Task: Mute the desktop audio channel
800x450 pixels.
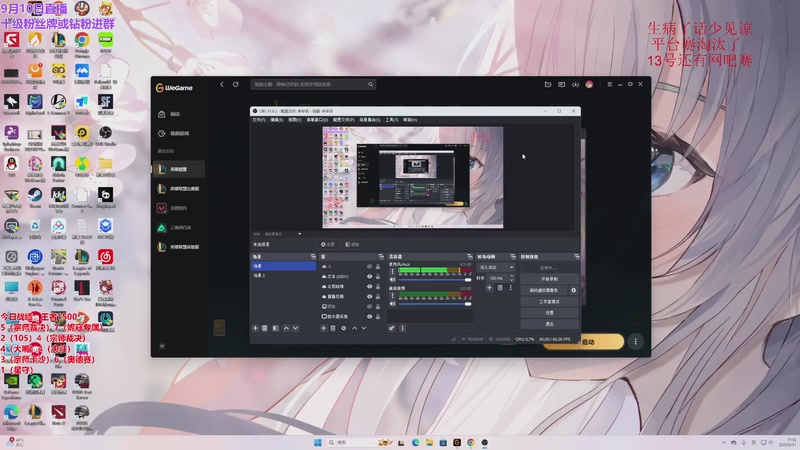Action: [393, 304]
